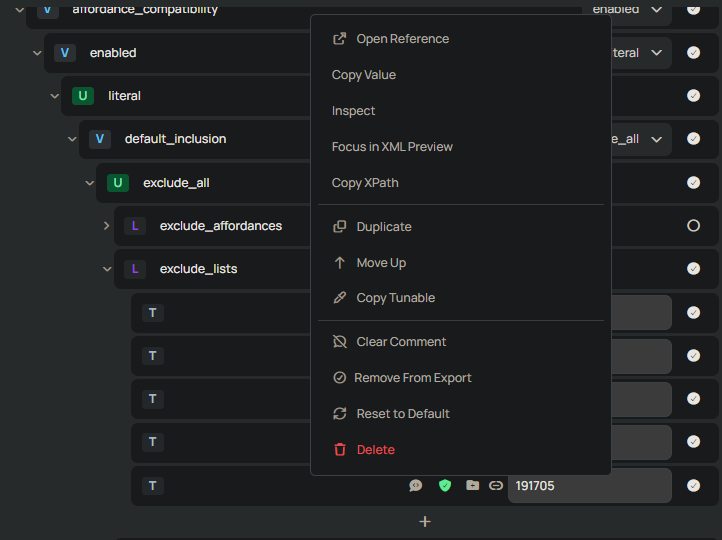
Task: Click the folder icon beside value 191705
Action: tap(472, 486)
